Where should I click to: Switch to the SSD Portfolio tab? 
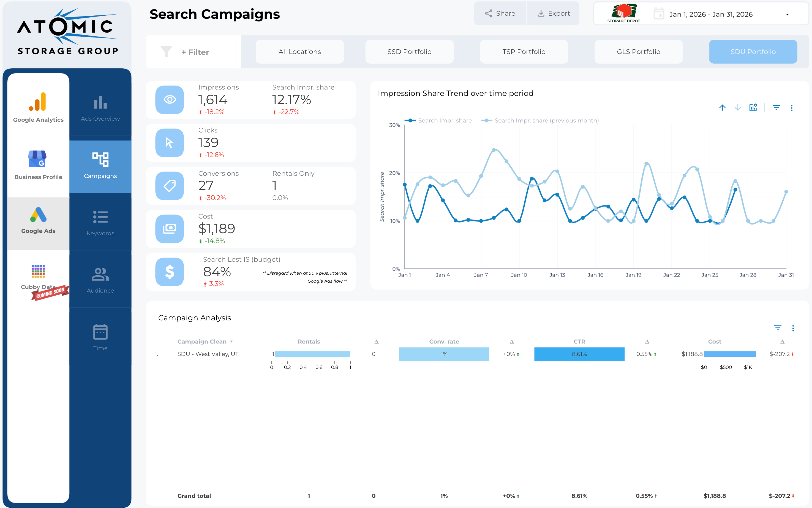(x=409, y=52)
